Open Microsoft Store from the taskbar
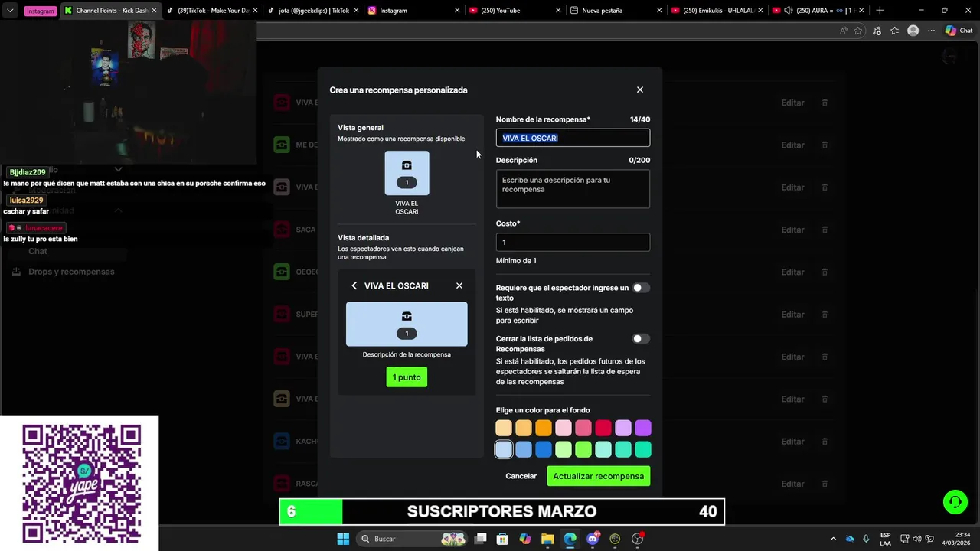Image resolution: width=980 pixels, height=551 pixels. coord(502,539)
